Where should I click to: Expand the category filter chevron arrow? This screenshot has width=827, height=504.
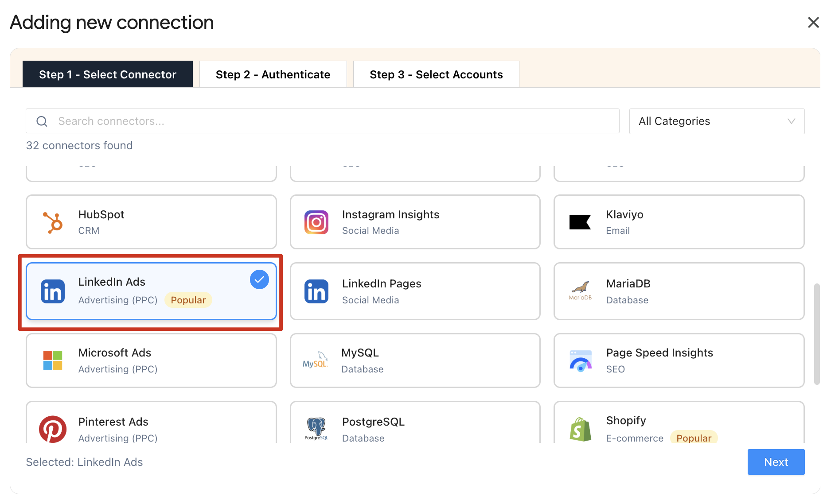pos(791,121)
